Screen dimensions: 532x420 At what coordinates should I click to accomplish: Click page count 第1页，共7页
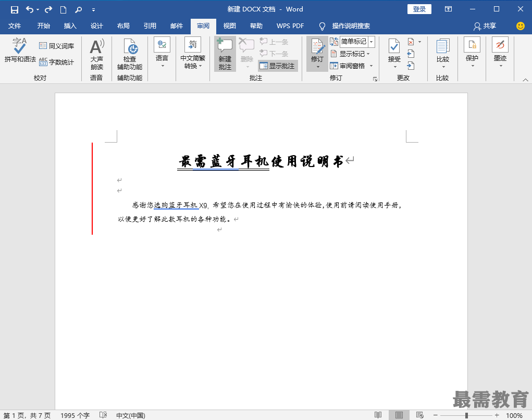(27, 415)
